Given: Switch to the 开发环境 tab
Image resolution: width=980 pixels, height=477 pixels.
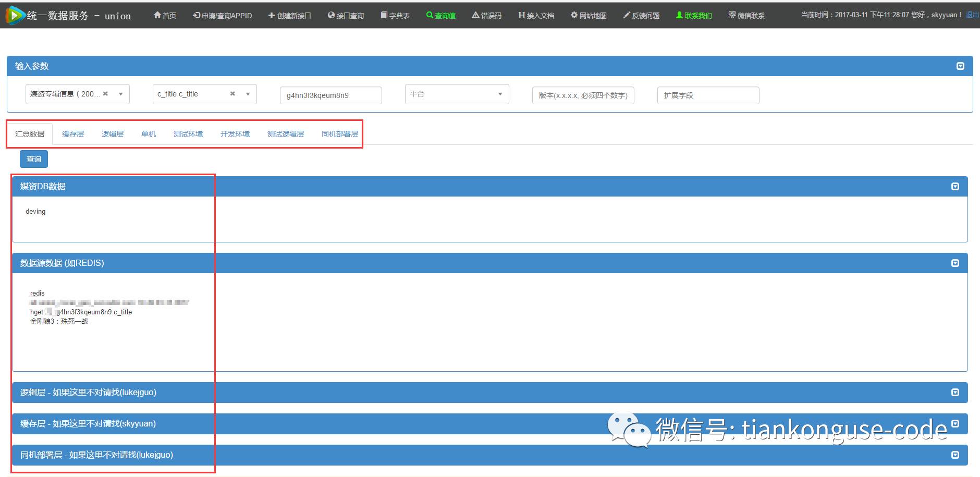Looking at the screenshot, I should (235, 134).
